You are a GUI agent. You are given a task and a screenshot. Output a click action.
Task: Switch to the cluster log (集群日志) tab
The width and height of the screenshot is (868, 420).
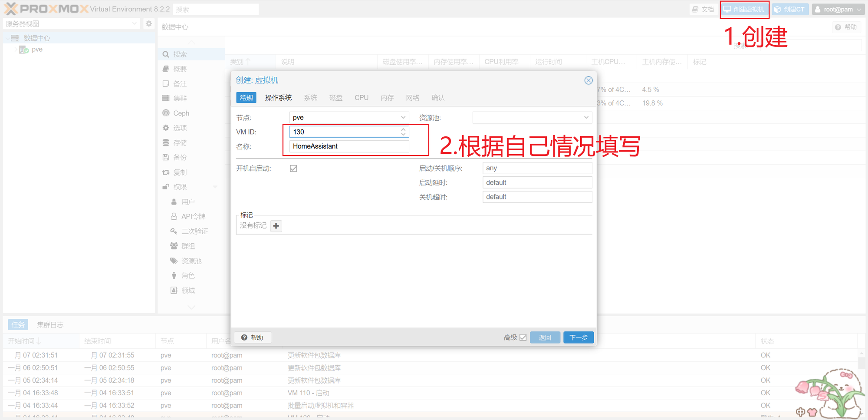tap(50, 324)
